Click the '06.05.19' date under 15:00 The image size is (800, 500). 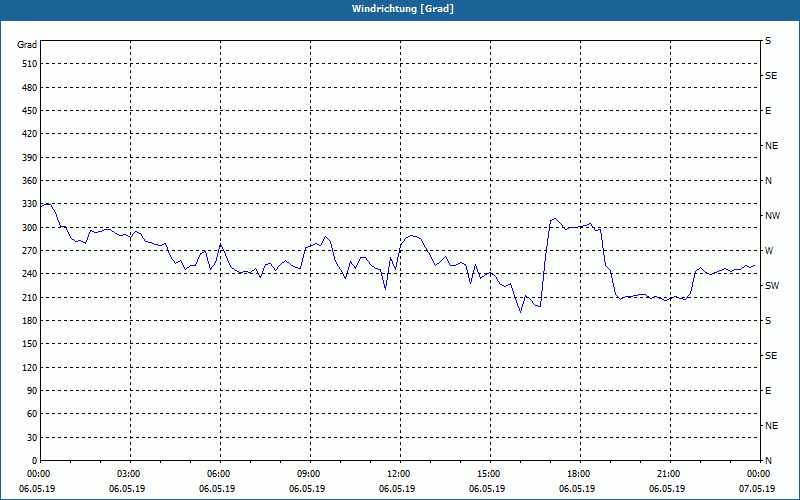487,489
